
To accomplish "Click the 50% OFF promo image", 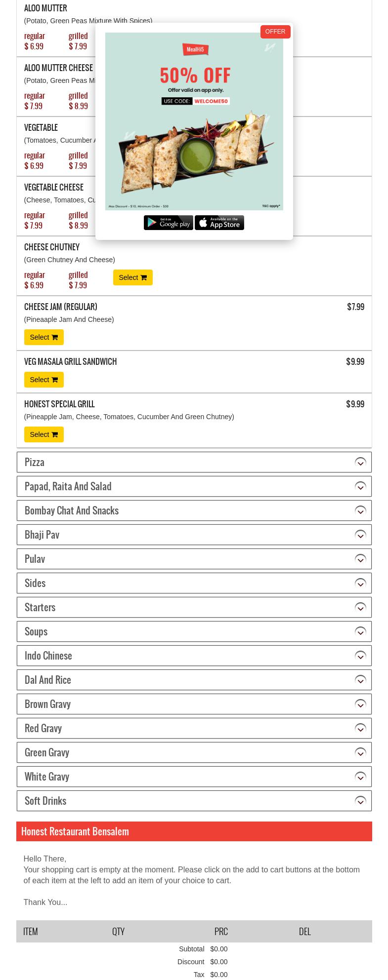I will pos(194,121).
